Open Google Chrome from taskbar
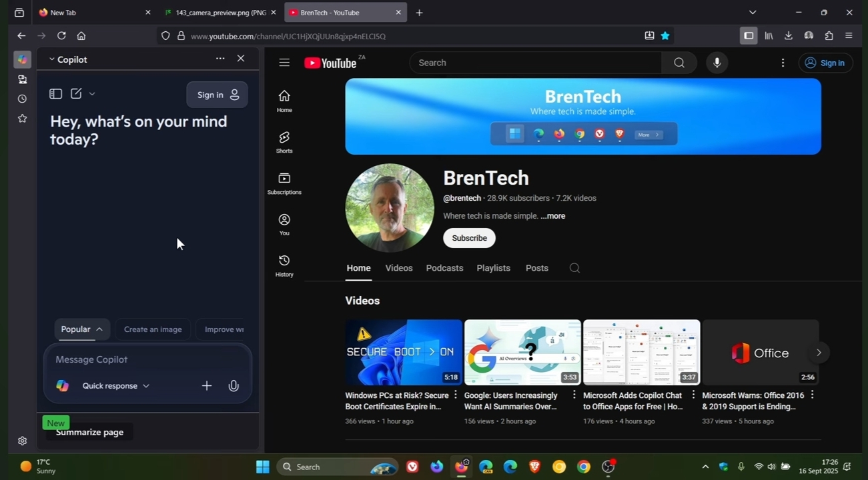The width and height of the screenshot is (868, 480). (x=584, y=467)
